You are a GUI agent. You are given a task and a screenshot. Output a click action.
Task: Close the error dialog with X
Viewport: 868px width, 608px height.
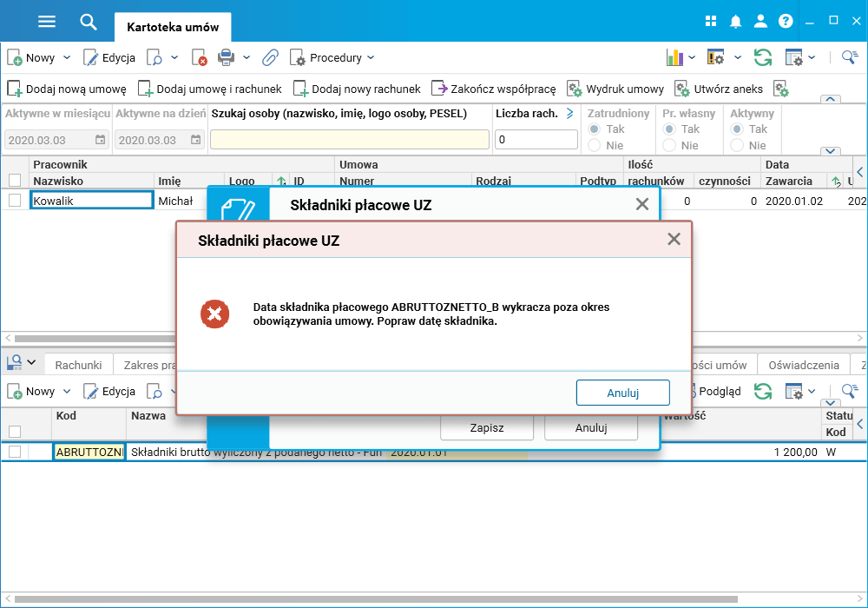coord(674,239)
